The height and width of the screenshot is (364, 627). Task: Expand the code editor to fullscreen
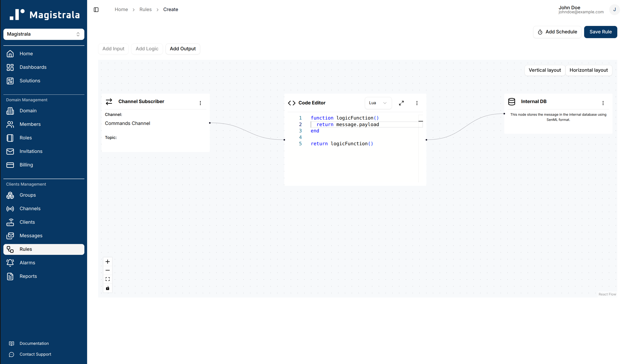click(x=401, y=103)
